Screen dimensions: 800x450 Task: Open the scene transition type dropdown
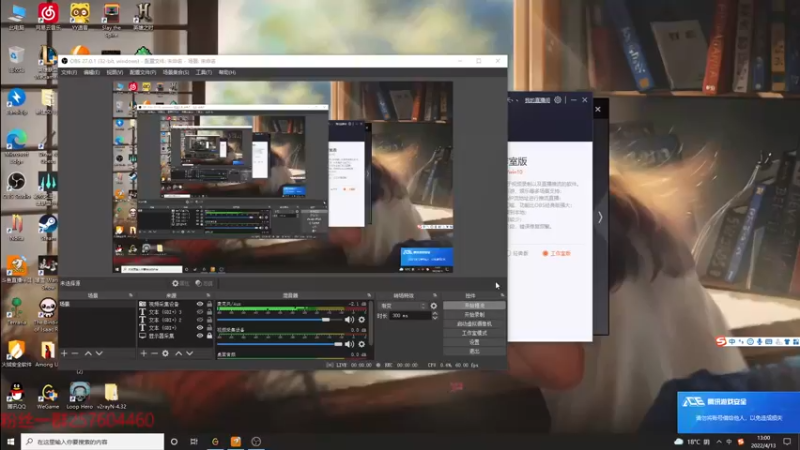pos(403,306)
